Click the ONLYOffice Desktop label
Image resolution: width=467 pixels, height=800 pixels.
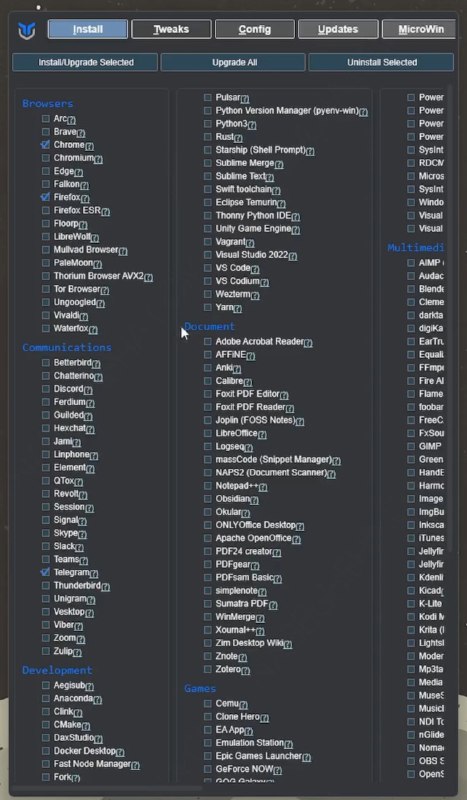[x=255, y=525]
